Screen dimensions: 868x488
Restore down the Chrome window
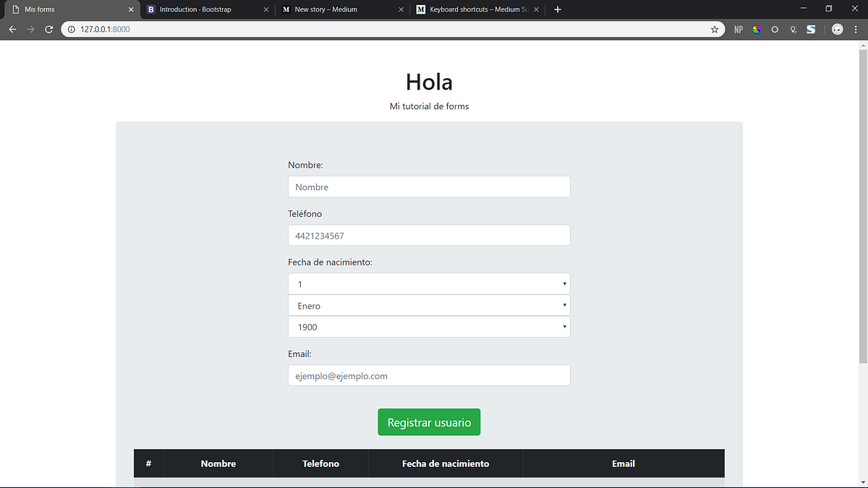tap(829, 9)
